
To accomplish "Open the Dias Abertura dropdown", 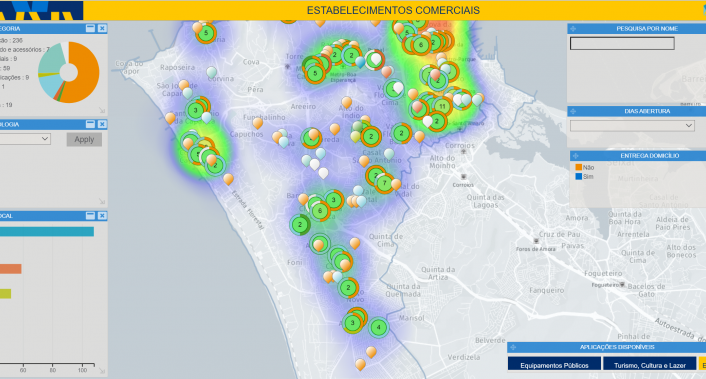I will 632,126.
